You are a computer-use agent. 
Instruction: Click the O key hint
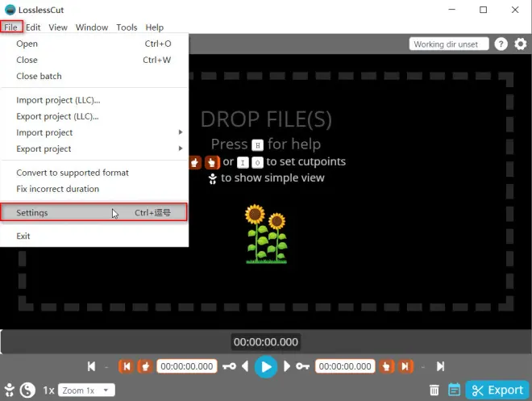(x=257, y=163)
